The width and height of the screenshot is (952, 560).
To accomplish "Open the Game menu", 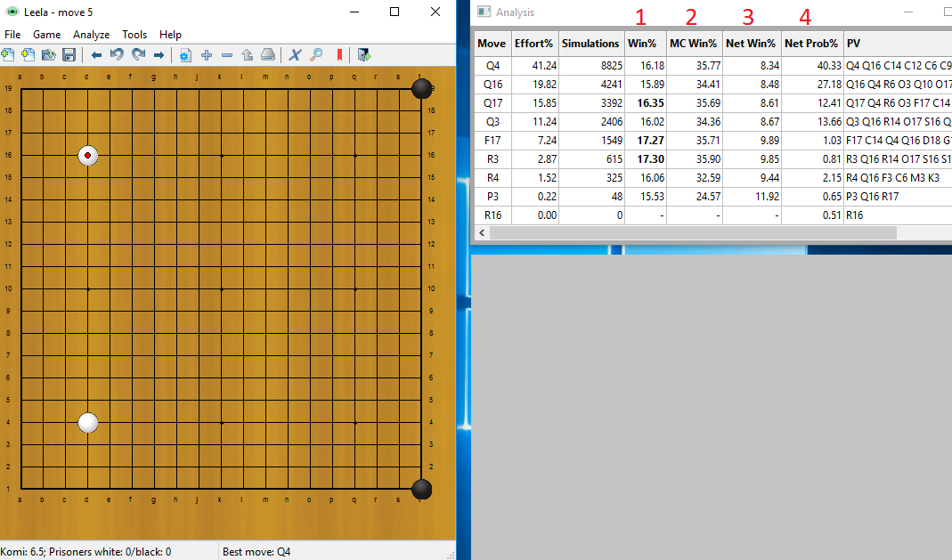I will tap(46, 35).
